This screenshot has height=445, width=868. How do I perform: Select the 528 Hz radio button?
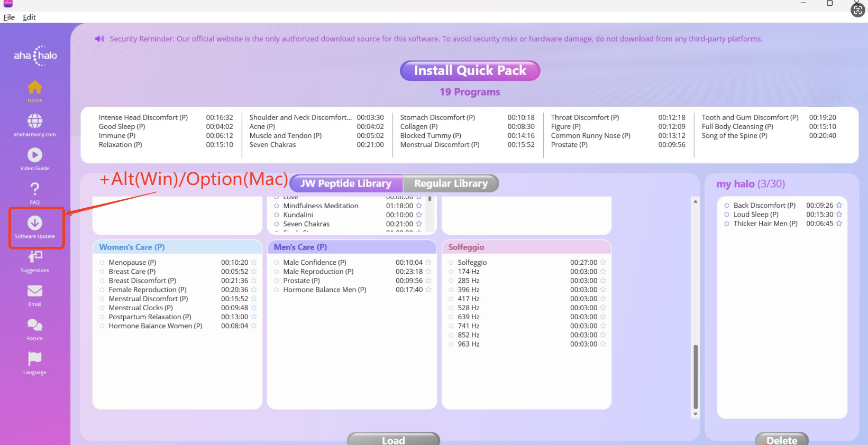pos(451,308)
